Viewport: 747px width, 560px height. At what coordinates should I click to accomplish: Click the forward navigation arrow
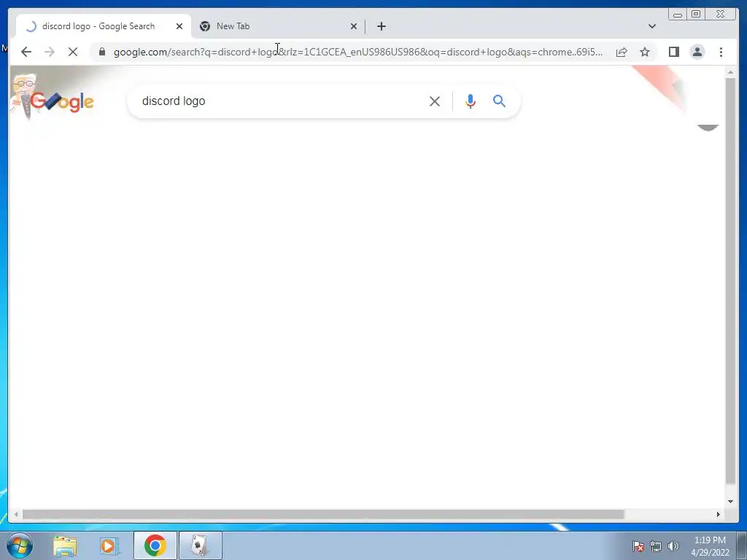pos(50,52)
